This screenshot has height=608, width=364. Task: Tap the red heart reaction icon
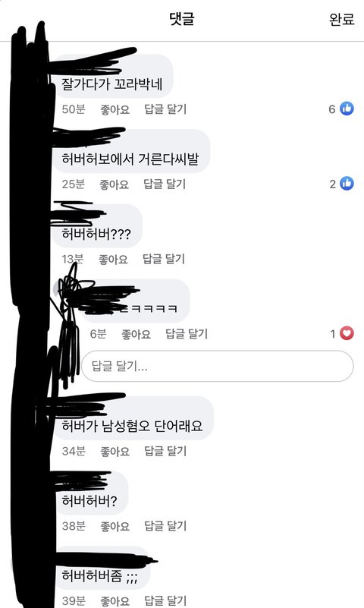pyautogui.click(x=347, y=333)
